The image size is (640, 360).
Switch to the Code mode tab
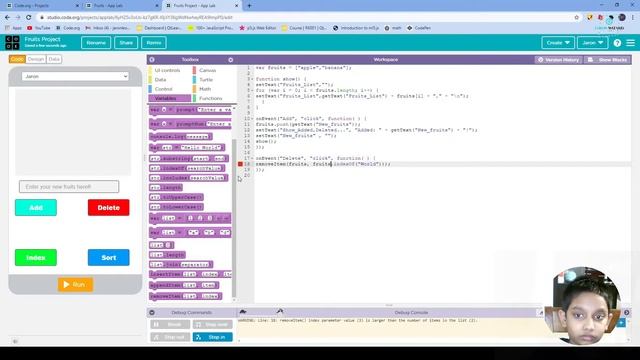17,59
